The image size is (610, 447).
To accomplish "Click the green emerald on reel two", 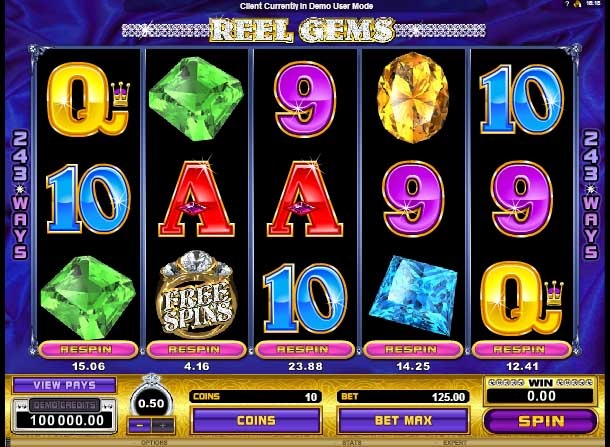I will click(x=196, y=98).
